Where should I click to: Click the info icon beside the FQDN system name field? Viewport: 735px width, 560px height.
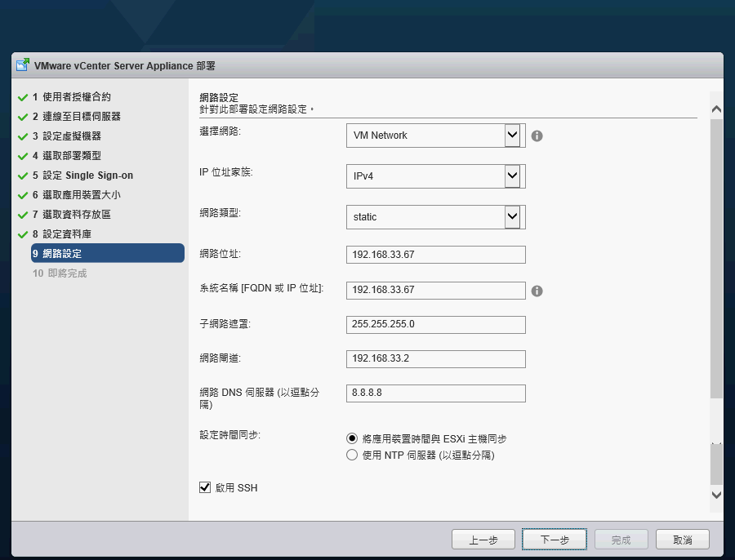pyautogui.click(x=537, y=291)
